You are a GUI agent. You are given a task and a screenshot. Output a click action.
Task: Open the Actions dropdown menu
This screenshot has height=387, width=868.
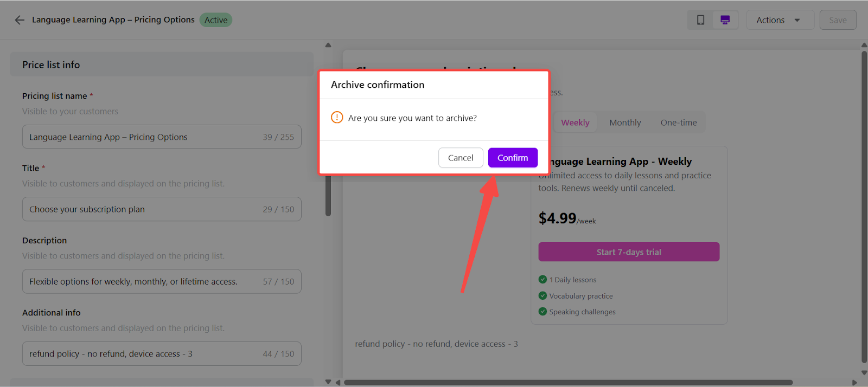point(770,20)
